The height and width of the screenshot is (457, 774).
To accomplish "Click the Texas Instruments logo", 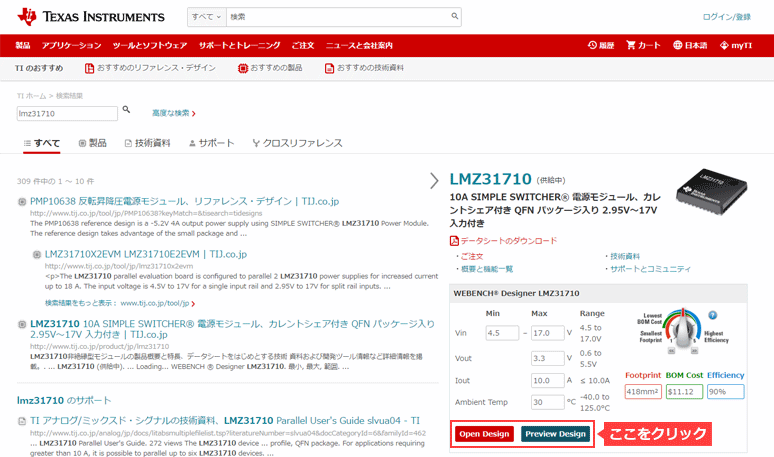I will (91, 17).
